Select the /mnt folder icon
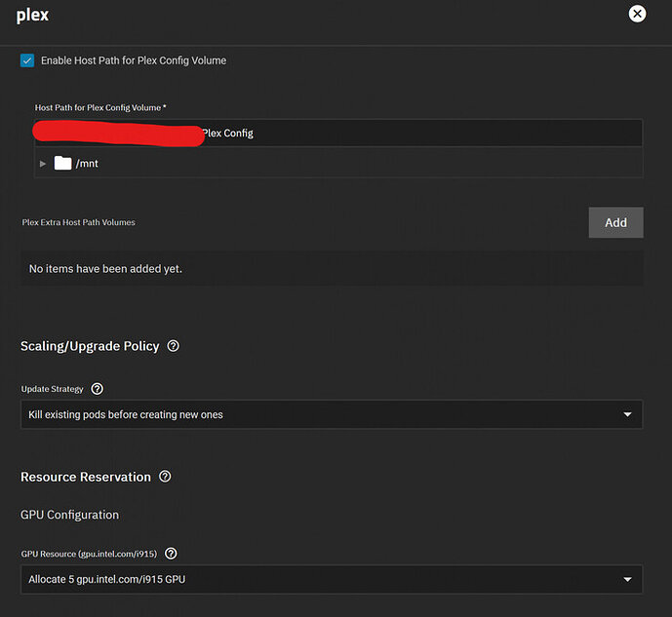 [62, 163]
